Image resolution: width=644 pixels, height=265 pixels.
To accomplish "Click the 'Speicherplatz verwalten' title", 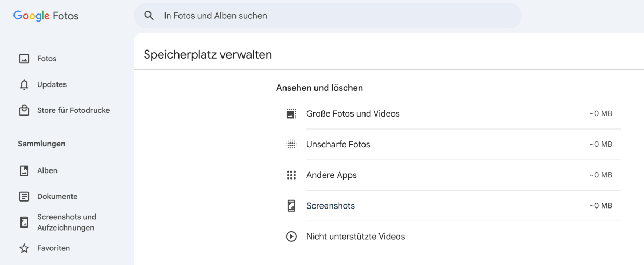I will (208, 55).
